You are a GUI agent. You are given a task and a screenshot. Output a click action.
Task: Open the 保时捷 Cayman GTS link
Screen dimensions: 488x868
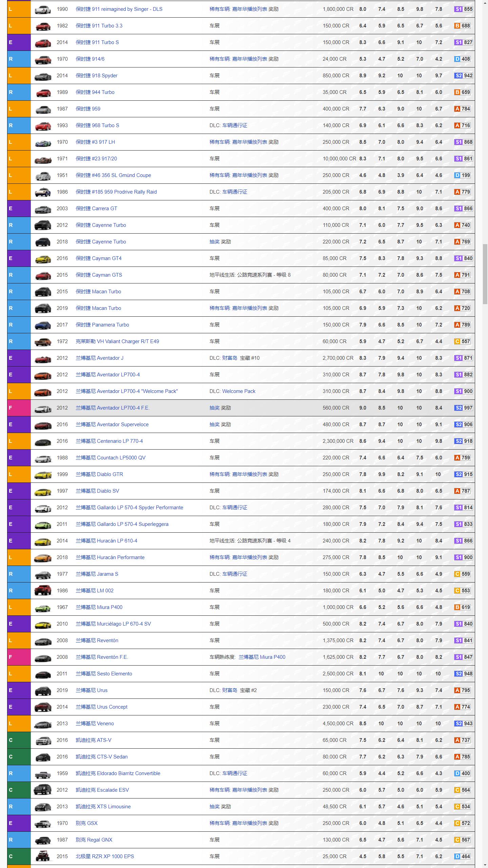pos(99,275)
